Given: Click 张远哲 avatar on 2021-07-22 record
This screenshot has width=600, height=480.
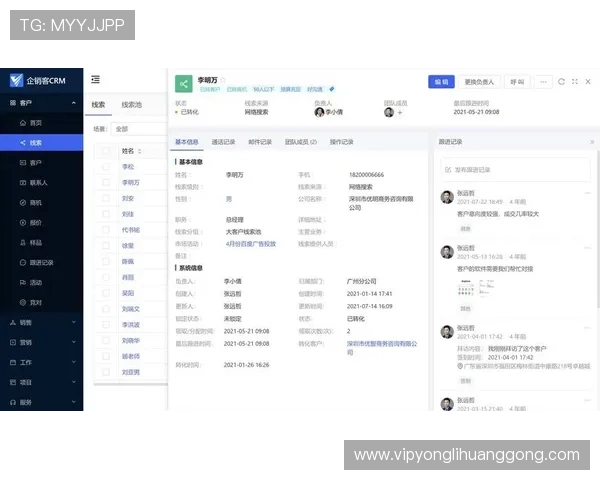Looking at the screenshot, I should point(447,197).
